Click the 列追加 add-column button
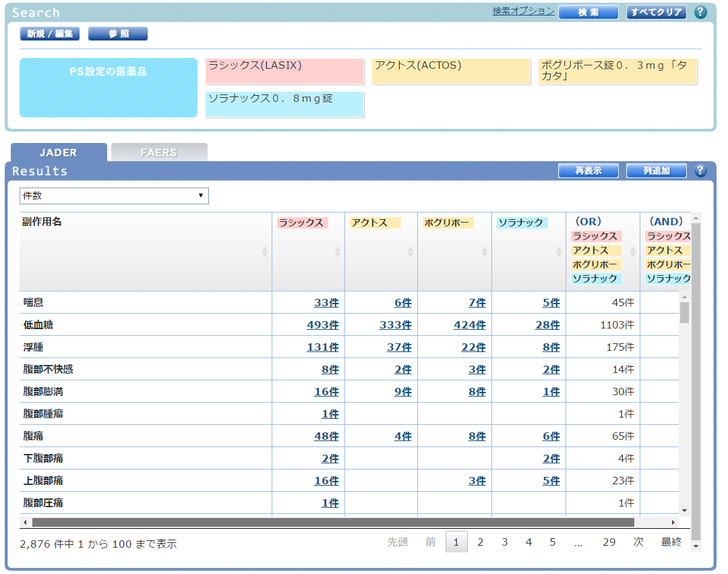The height and width of the screenshot is (574, 728). 656,171
